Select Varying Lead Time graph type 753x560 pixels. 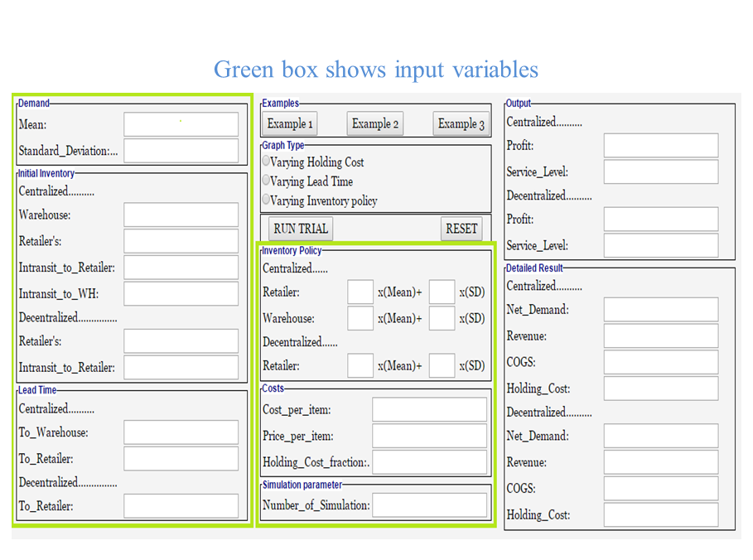click(x=266, y=180)
